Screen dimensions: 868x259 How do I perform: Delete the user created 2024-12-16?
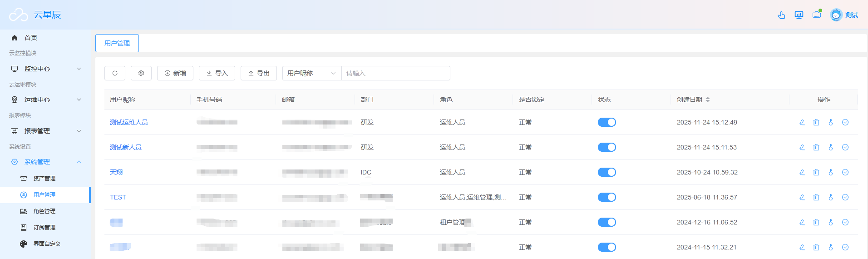[816, 222]
